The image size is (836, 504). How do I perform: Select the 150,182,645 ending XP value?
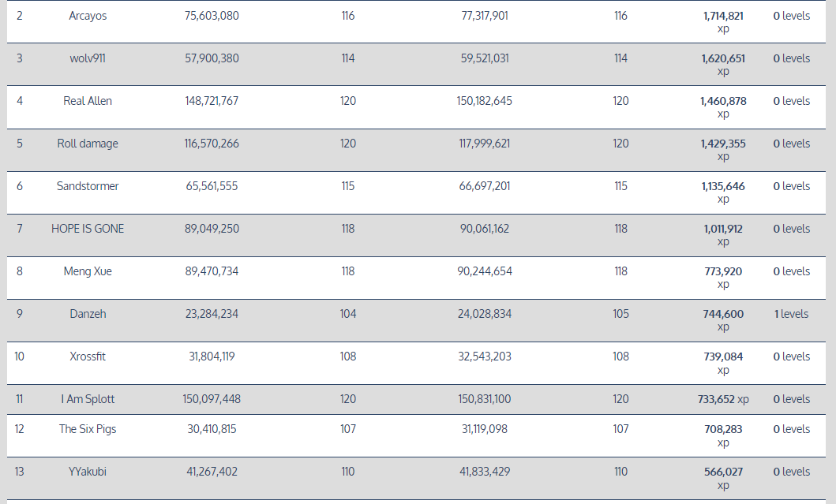click(x=485, y=101)
